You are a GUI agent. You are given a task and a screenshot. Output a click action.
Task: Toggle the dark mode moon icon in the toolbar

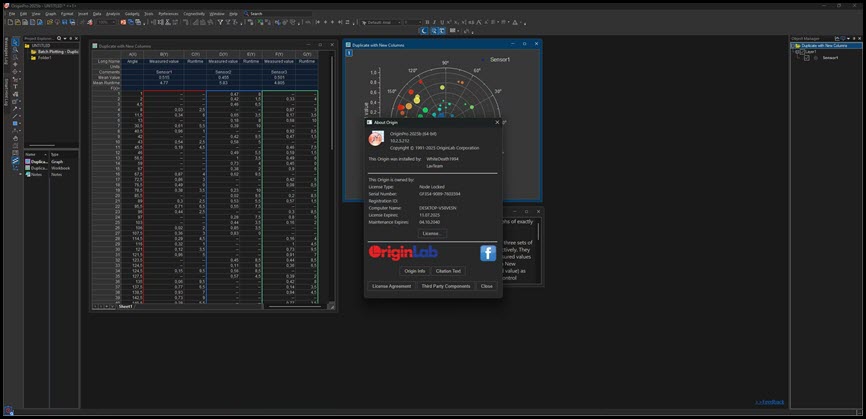(x=424, y=30)
